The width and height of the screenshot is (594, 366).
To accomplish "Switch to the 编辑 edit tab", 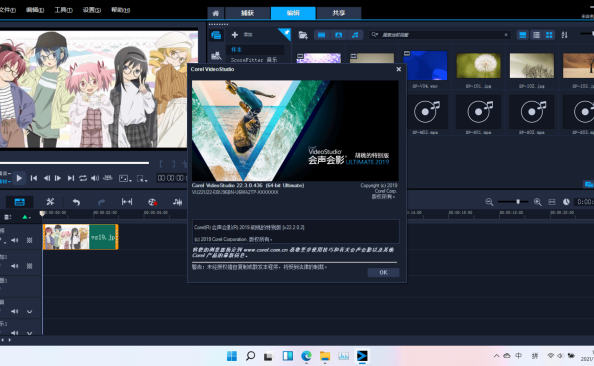I will coord(293,13).
